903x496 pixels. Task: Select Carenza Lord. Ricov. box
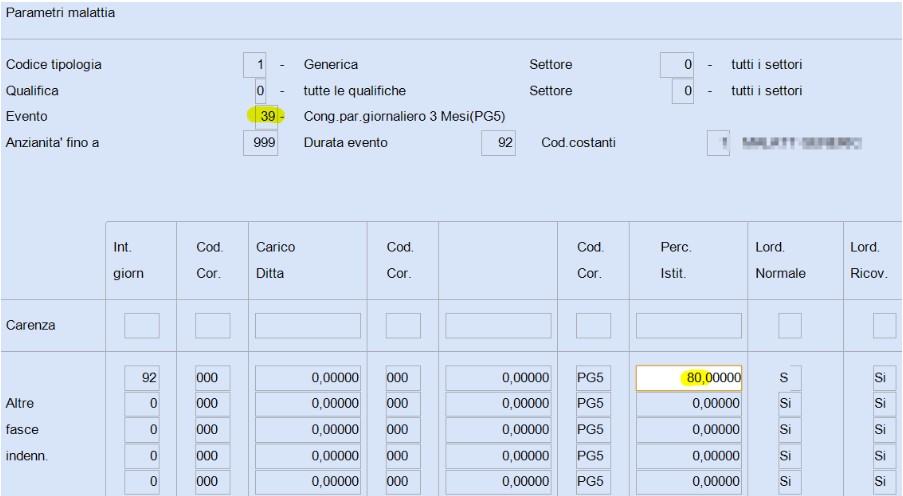click(x=884, y=325)
